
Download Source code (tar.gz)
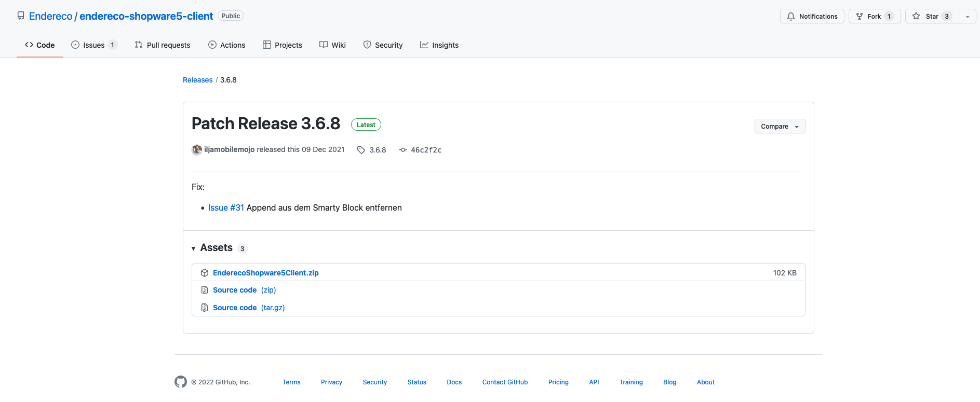tap(249, 308)
